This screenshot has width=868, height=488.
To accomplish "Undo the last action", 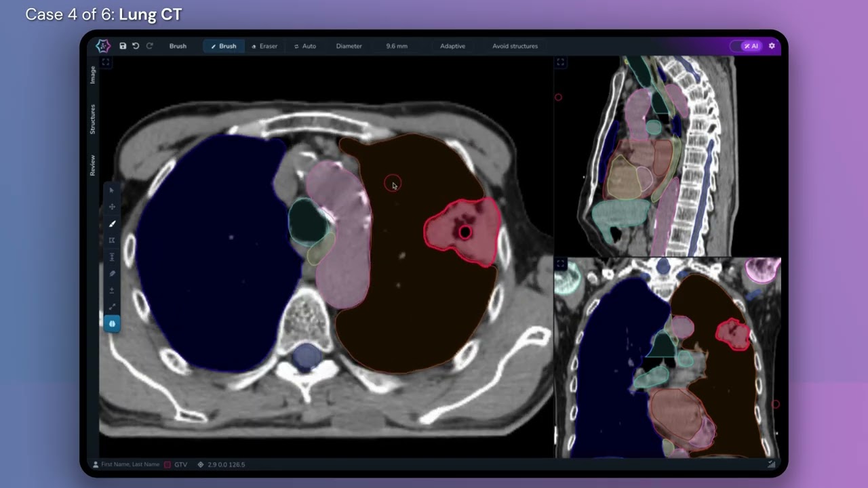I will tap(136, 46).
